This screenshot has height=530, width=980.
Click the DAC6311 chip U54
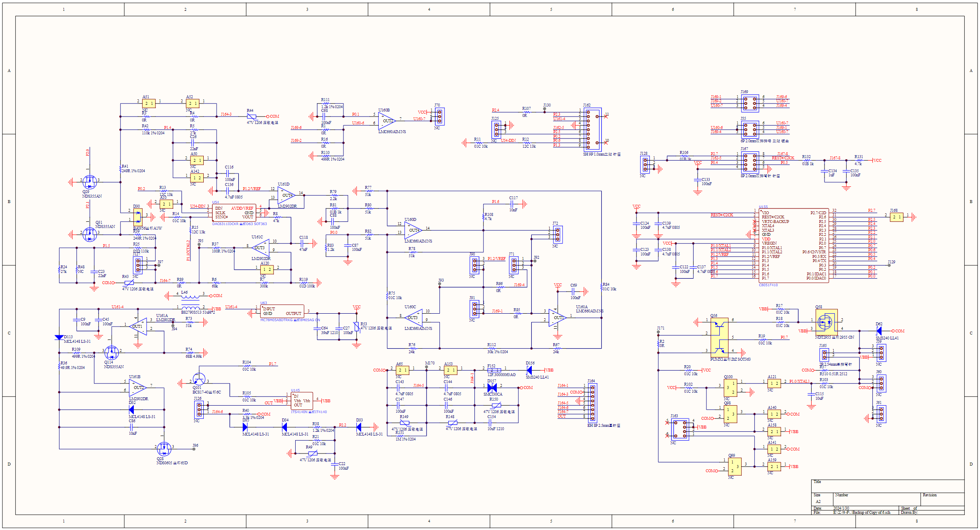(x=234, y=213)
